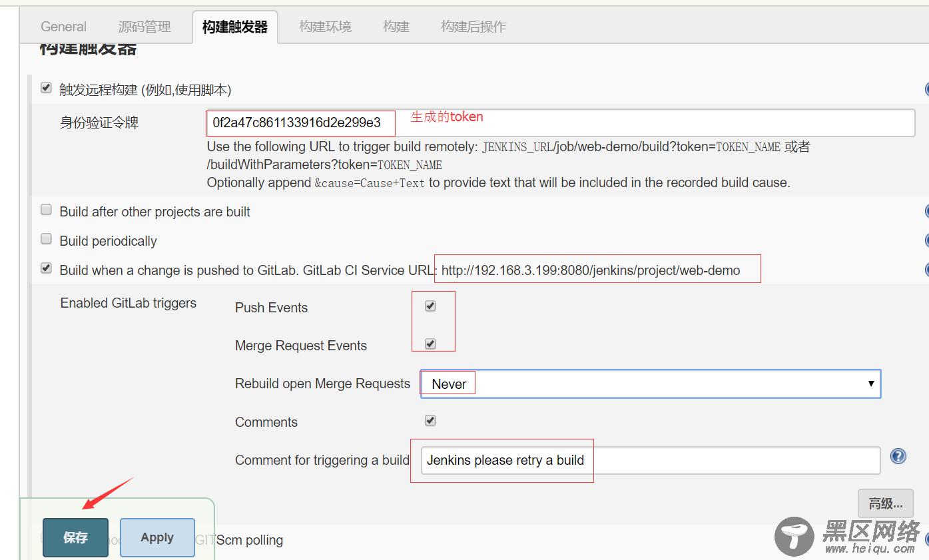The width and height of the screenshot is (929, 560).
Task: Open the 源码管理 tab
Action: pyautogui.click(x=145, y=27)
